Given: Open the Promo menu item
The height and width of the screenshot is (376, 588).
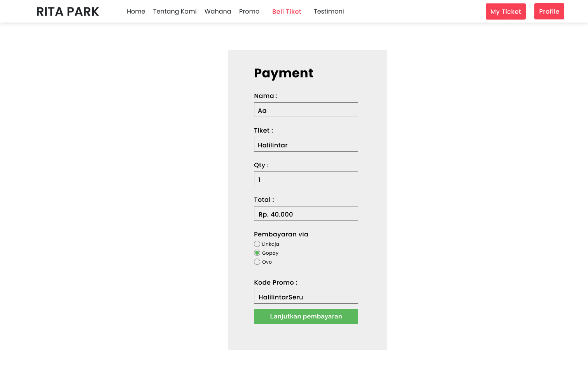Looking at the screenshot, I should point(249,11).
